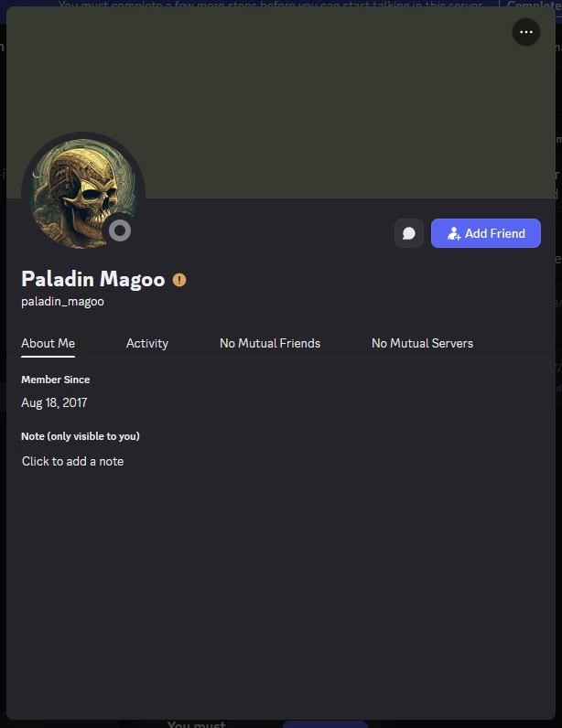Click the 'Note (only visible to you)' heading

tap(81, 436)
